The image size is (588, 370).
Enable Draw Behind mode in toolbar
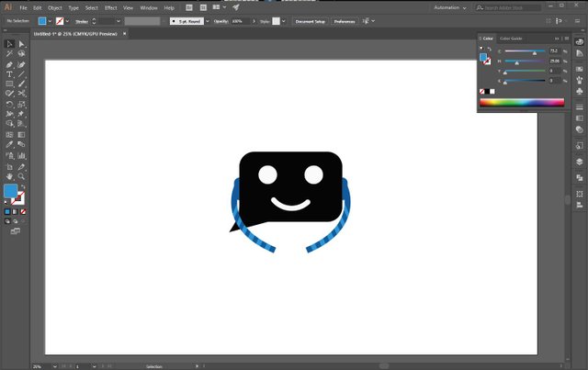coord(15,221)
